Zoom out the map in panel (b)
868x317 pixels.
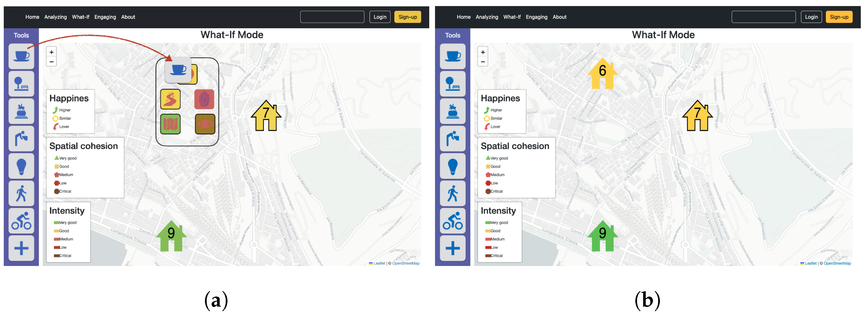click(x=483, y=62)
